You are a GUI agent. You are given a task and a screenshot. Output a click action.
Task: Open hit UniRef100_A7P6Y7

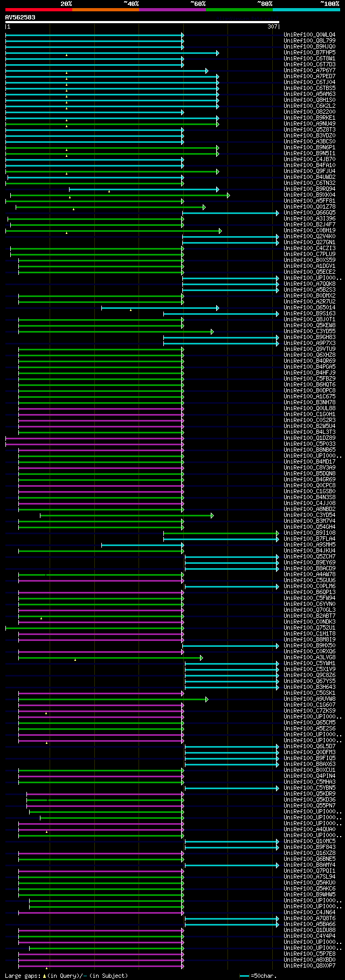coord(309,71)
